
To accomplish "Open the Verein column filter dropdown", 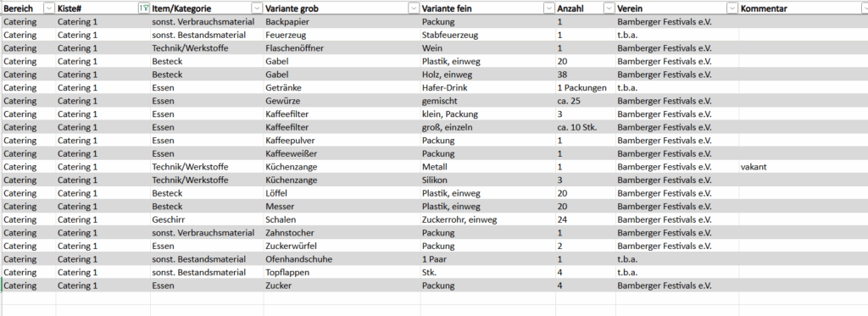I will 732,8.
